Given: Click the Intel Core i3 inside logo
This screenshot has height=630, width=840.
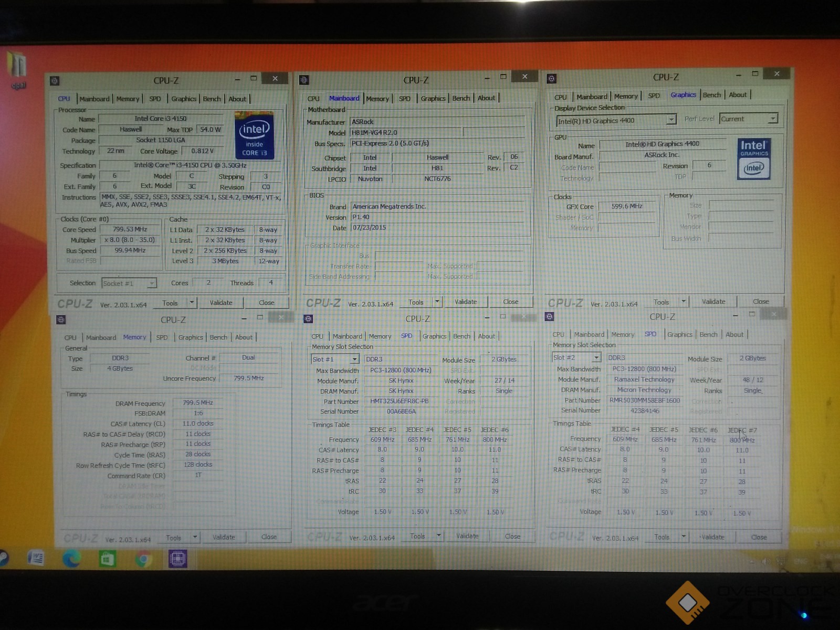Looking at the screenshot, I should point(254,136).
